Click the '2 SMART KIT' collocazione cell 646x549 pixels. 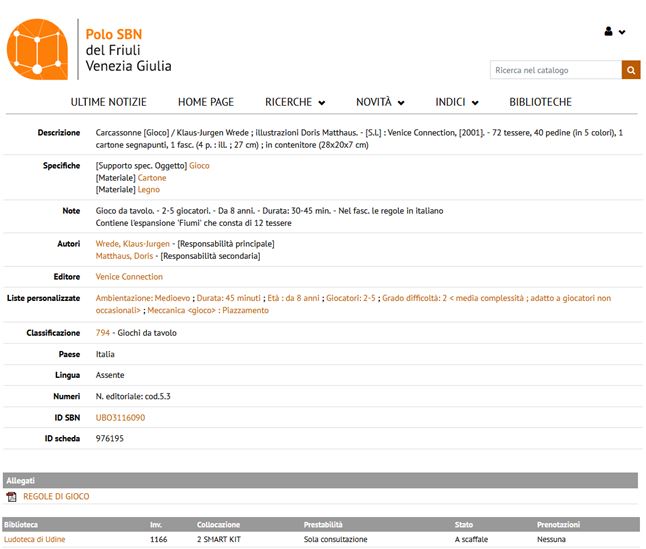pyautogui.click(x=219, y=540)
